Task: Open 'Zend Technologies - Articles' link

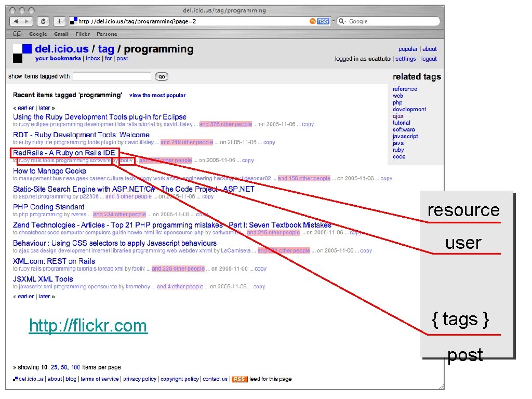Action: click(x=172, y=225)
